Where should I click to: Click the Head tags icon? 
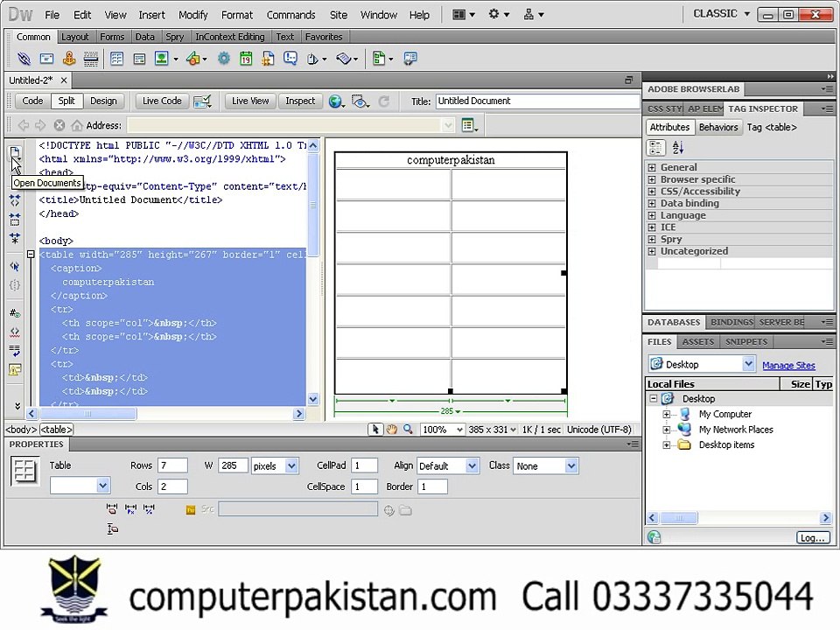(x=313, y=59)
